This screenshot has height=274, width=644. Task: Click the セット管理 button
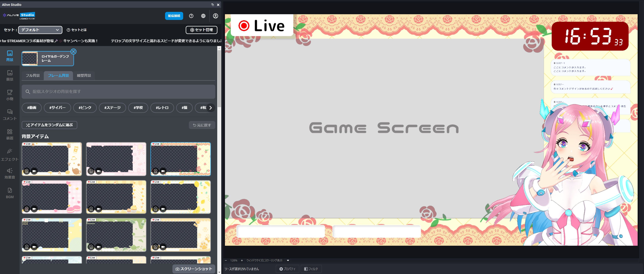click(201, 30)
